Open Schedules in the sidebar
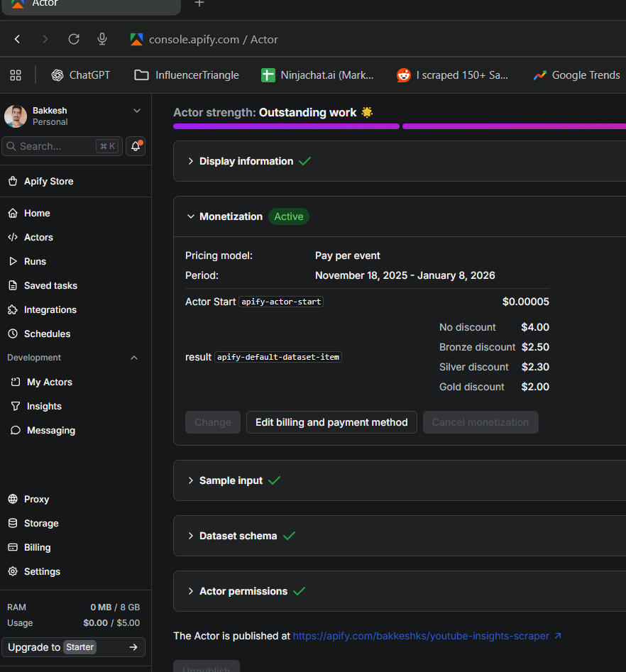Viewport: 626px width, 672px height. (39, 334)
